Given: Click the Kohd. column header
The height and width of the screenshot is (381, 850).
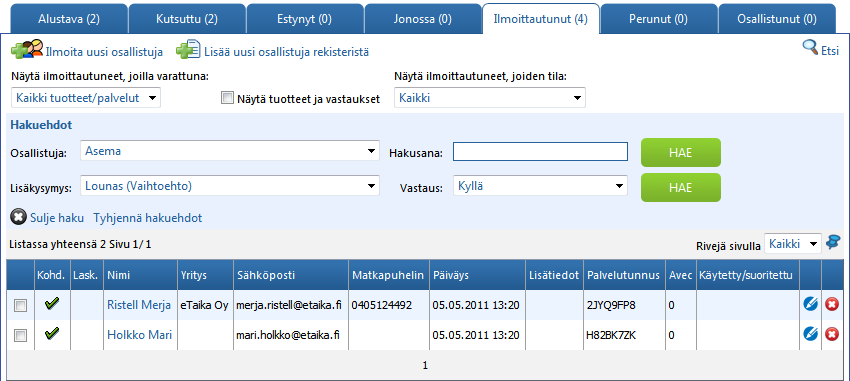Looking at the screenshot, I should (52, 275).
